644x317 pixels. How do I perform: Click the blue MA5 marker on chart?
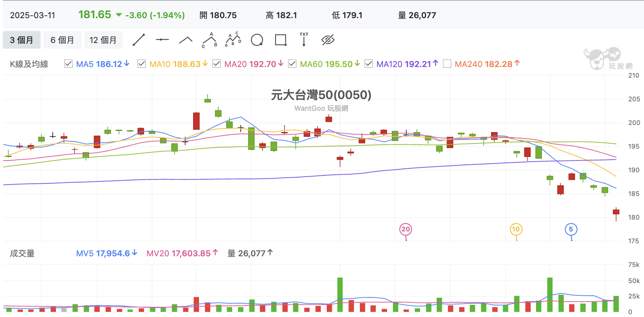coord(571,230)
